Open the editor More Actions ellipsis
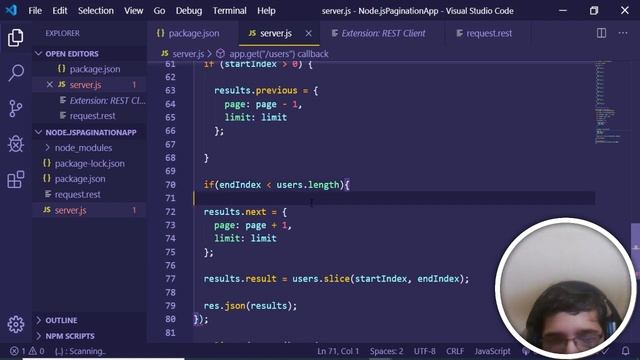This screenshot has height=360, width=640. [x=623, y=33]
